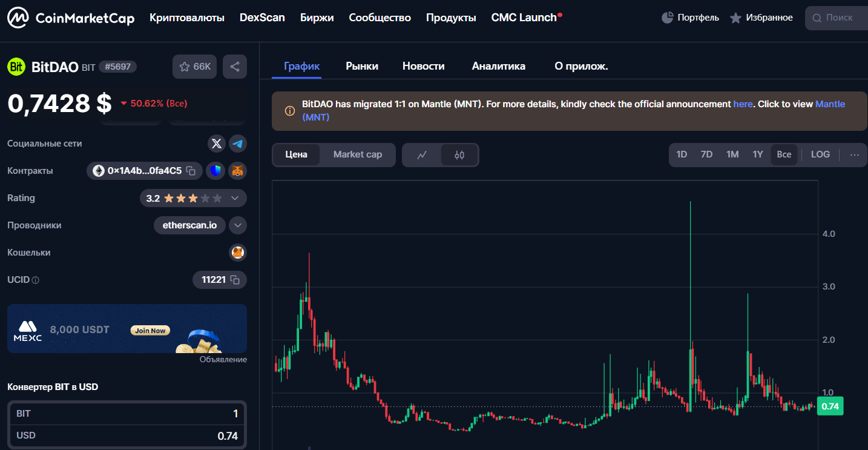Click the blue shield icon in contracts row

tap(215, 171)
